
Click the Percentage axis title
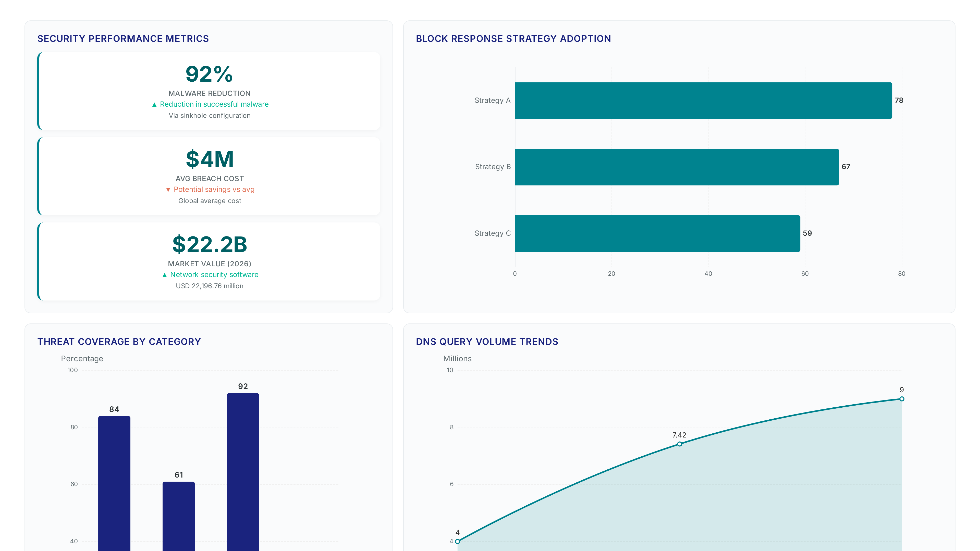(82, 359)
